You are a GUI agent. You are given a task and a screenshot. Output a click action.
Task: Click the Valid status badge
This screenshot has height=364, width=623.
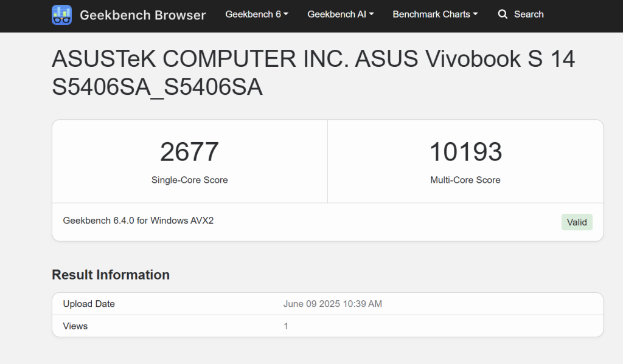[576, 222]
